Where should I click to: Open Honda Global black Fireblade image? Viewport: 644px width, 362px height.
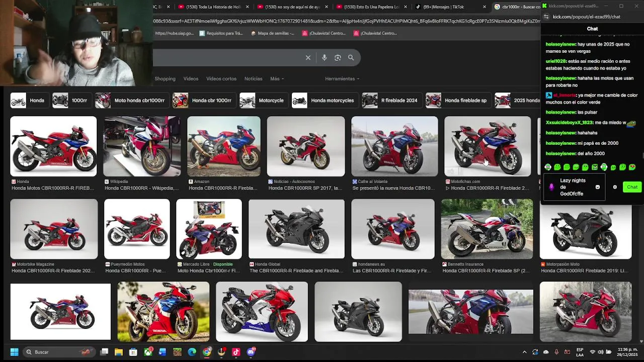coord(296,229)
